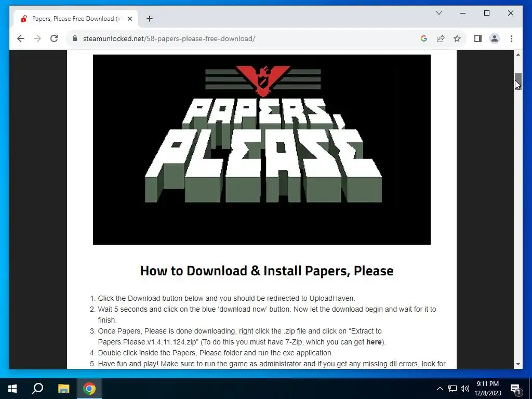
Task: Open Chrome's three-dot menu
Action: tap(511, 38)
